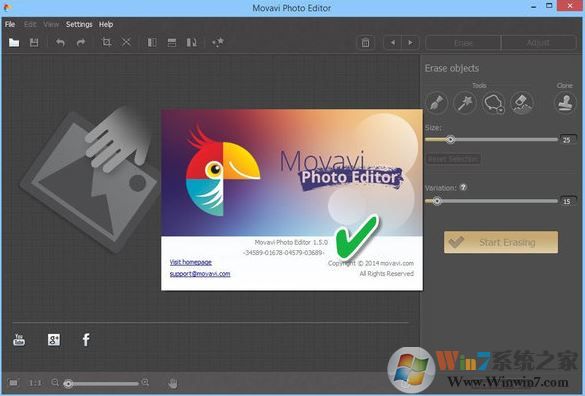585x396 pixels.
Task: Activate the Hand pan tool
Action: (173, 383)
